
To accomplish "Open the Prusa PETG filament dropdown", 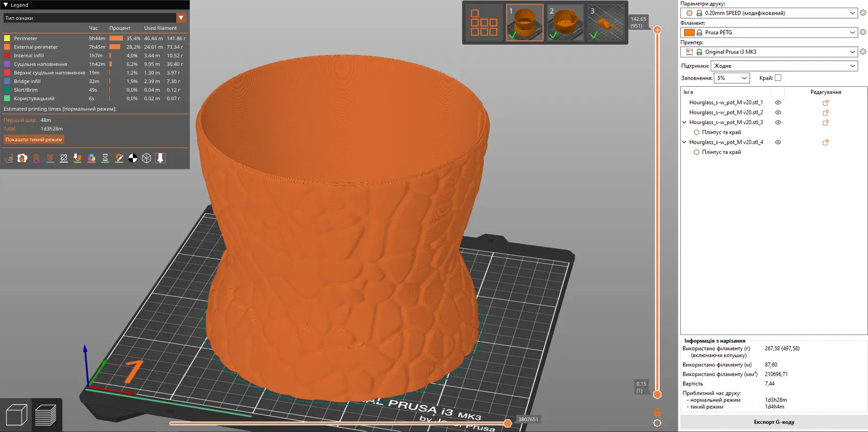I will point(769,33).
